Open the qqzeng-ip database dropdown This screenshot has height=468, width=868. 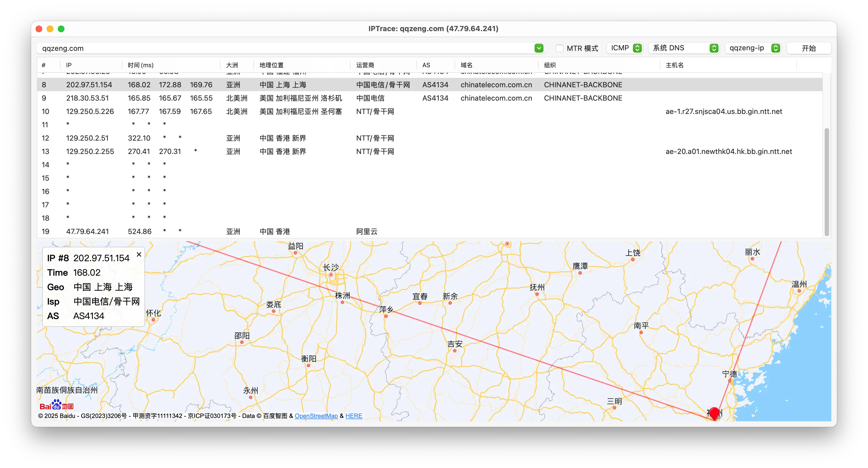point(753,48)
